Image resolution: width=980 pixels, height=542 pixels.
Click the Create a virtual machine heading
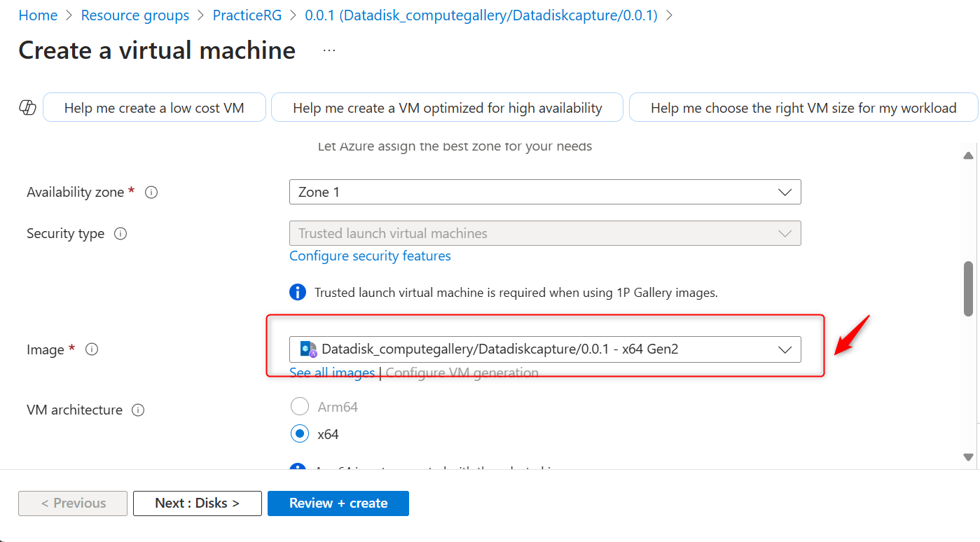tap(157, 50)
